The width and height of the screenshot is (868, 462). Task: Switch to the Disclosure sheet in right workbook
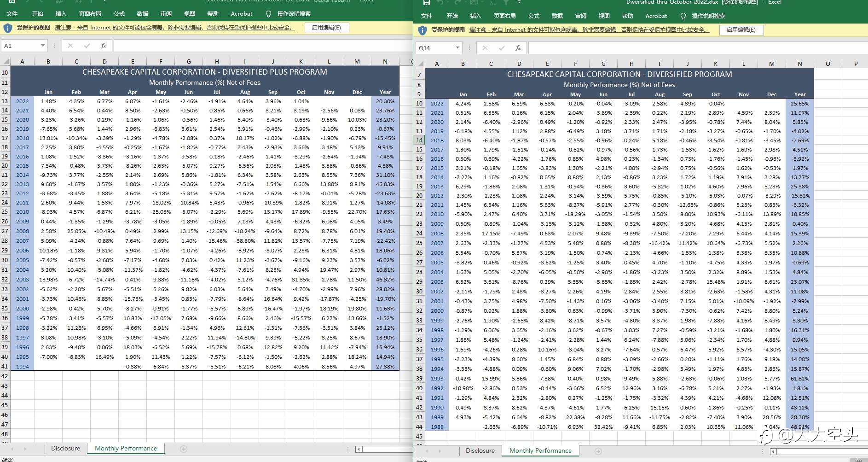tap(480, 451)
